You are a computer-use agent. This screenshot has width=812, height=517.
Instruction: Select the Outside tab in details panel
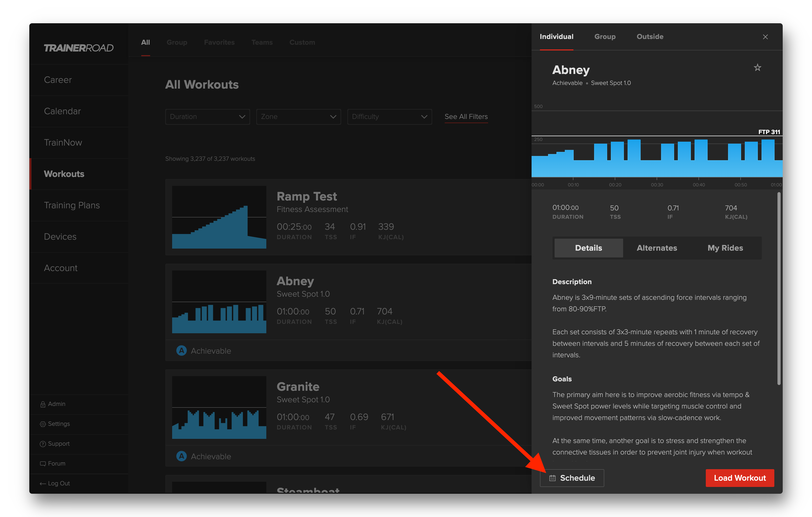click(650, 37)
